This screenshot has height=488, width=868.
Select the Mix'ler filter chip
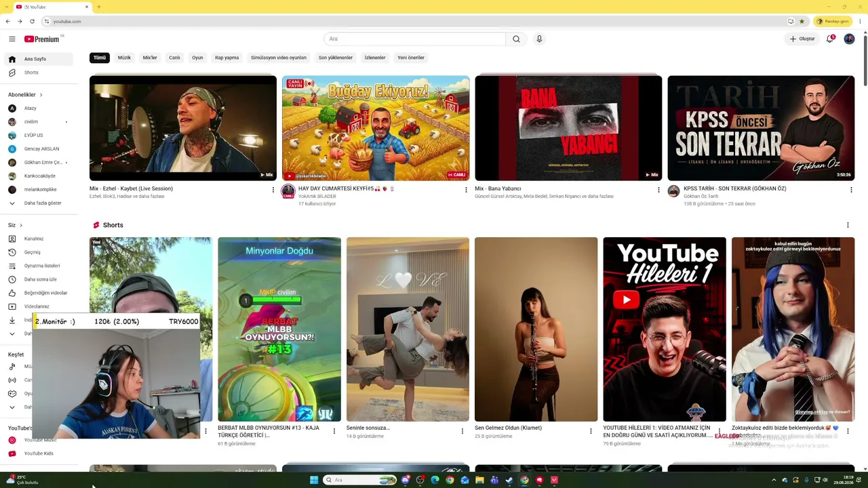pos(150,58)
